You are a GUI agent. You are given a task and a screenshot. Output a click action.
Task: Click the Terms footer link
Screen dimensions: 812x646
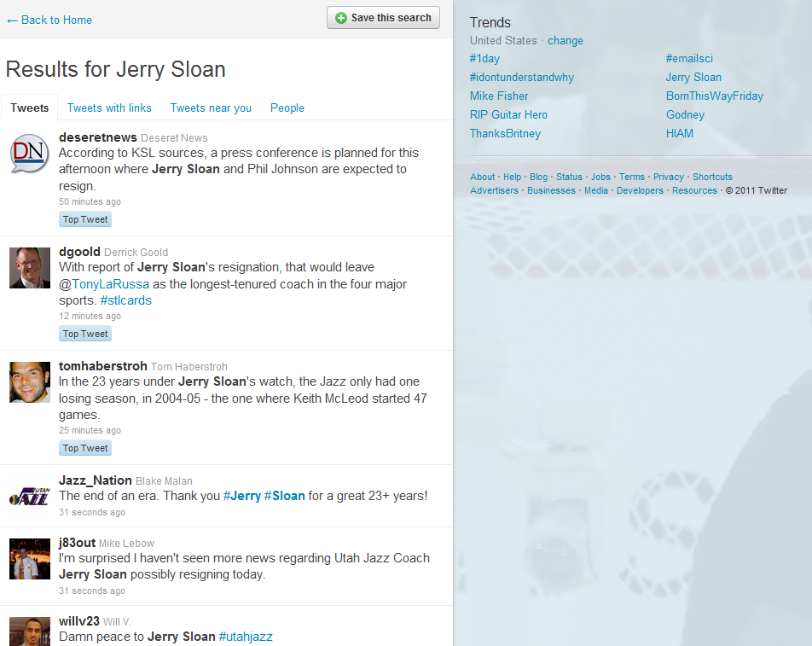632,177
